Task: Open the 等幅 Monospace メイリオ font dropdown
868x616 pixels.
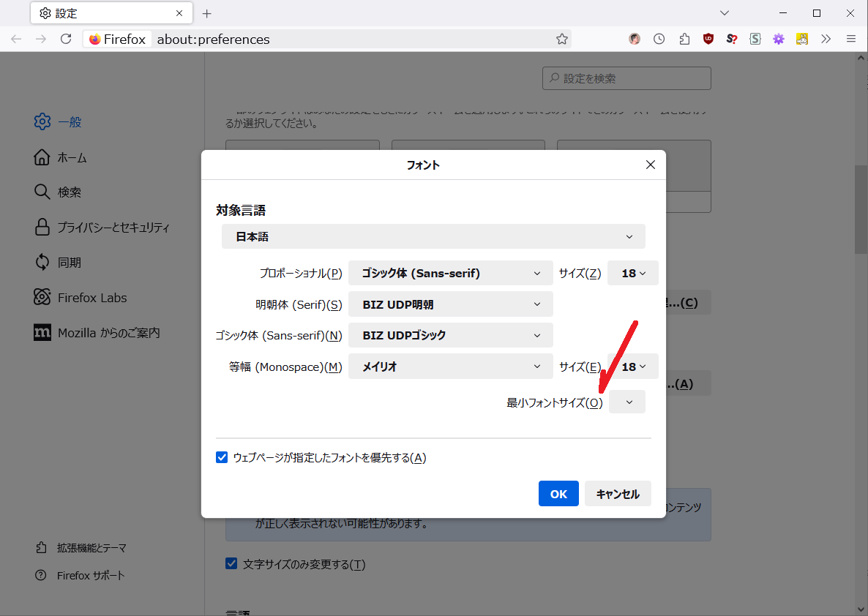Action: tap(450, 367)
